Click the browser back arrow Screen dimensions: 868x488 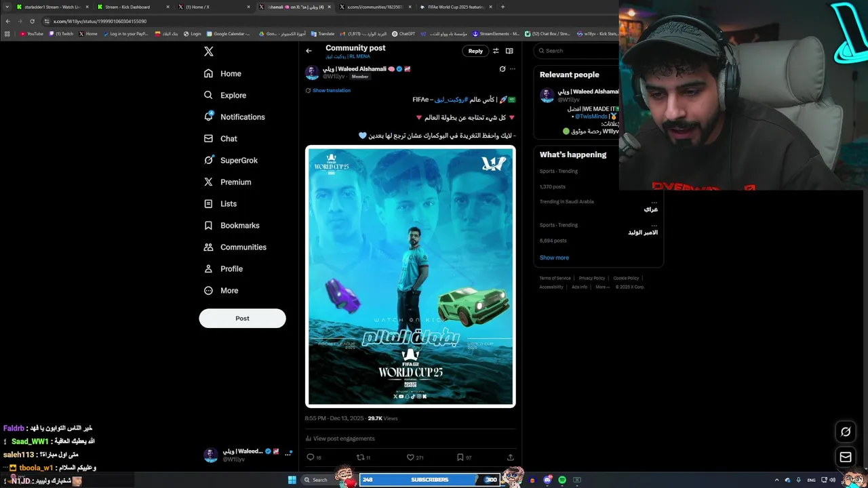click(8, 21)
